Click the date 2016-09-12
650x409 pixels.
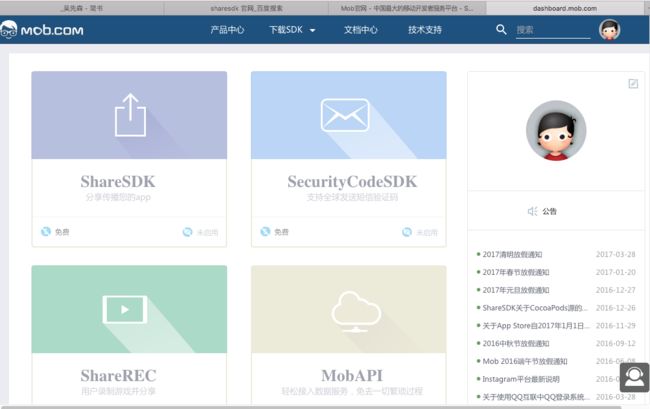click(616, 344)
